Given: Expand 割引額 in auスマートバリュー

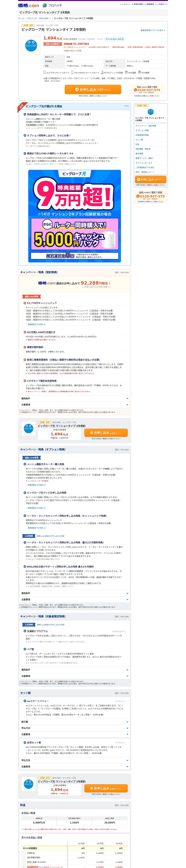Looking at the screenshot, I should pyautogui.click(x=74, y=722).
